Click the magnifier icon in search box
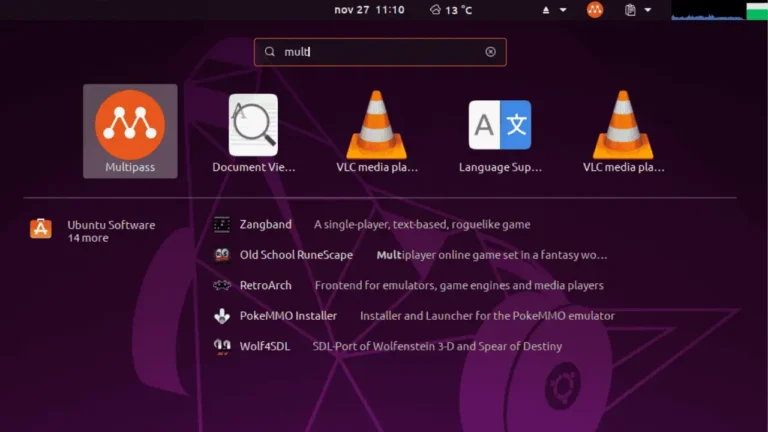 pos(269,52)
